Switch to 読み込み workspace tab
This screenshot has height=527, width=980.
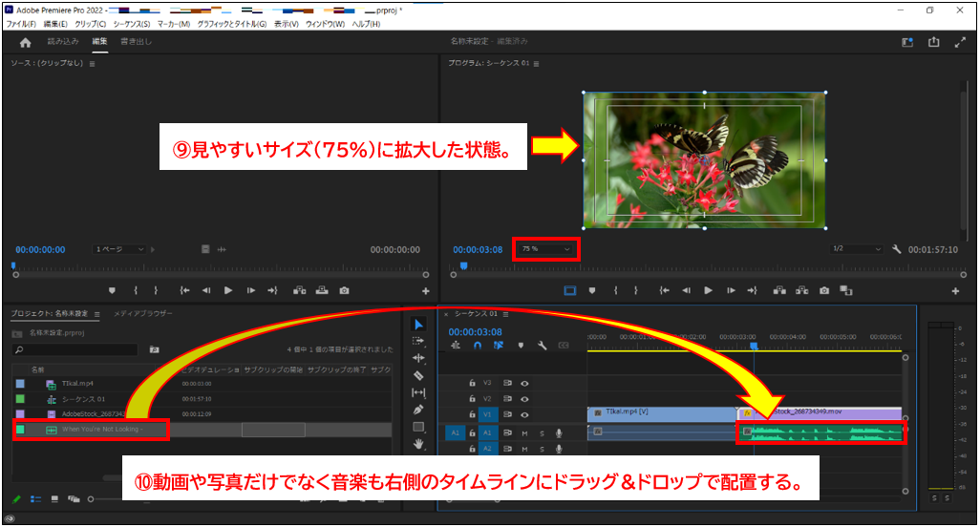click(63, 42)
